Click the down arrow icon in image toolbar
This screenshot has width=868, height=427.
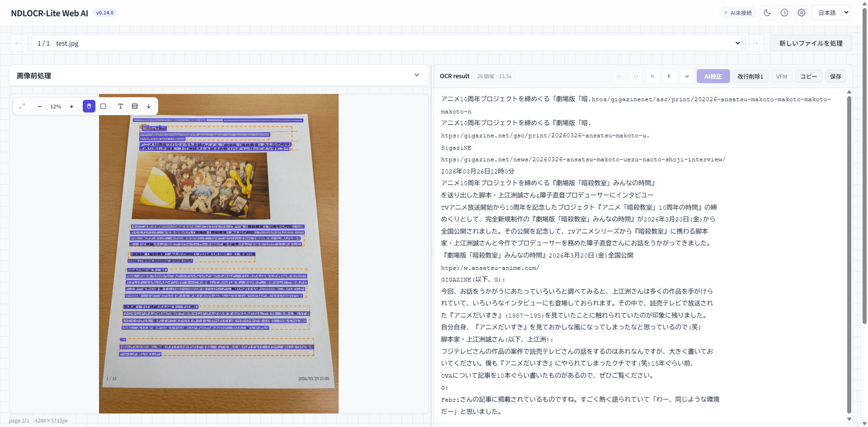tap(149, 106)
